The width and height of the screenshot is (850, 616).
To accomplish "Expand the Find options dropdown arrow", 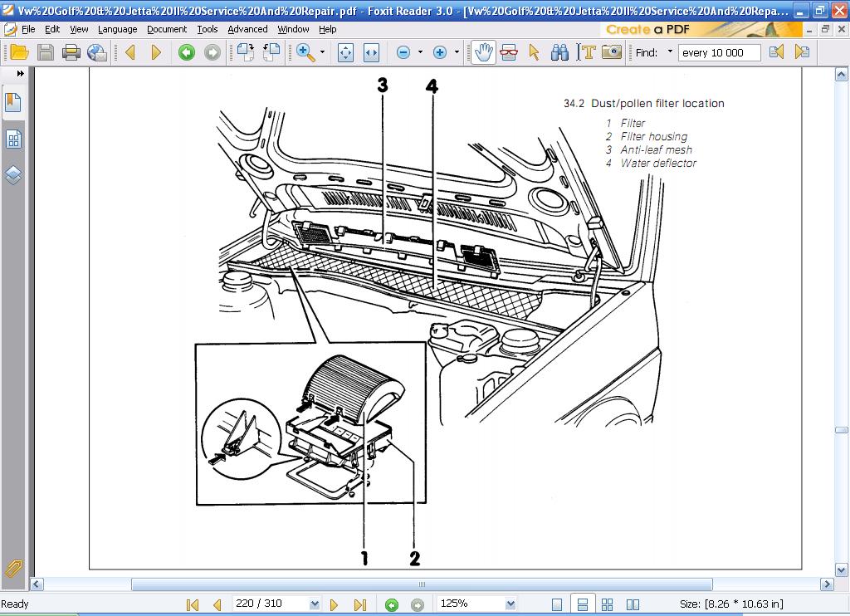I will click(x=670, y=52).
